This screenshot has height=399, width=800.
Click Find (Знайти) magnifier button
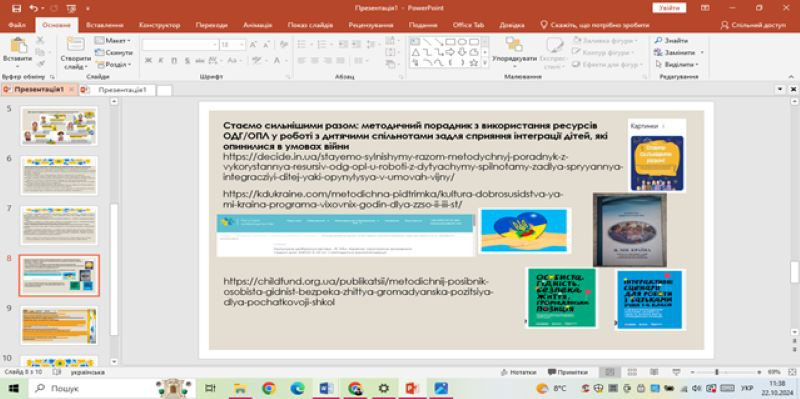tap(671, 40)
